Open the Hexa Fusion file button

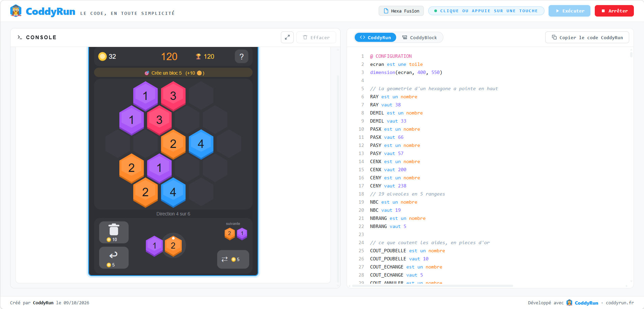(402, 11)
